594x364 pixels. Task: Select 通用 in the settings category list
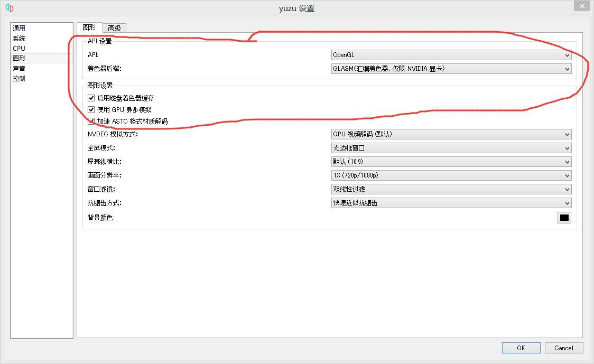tap(19, 29)
